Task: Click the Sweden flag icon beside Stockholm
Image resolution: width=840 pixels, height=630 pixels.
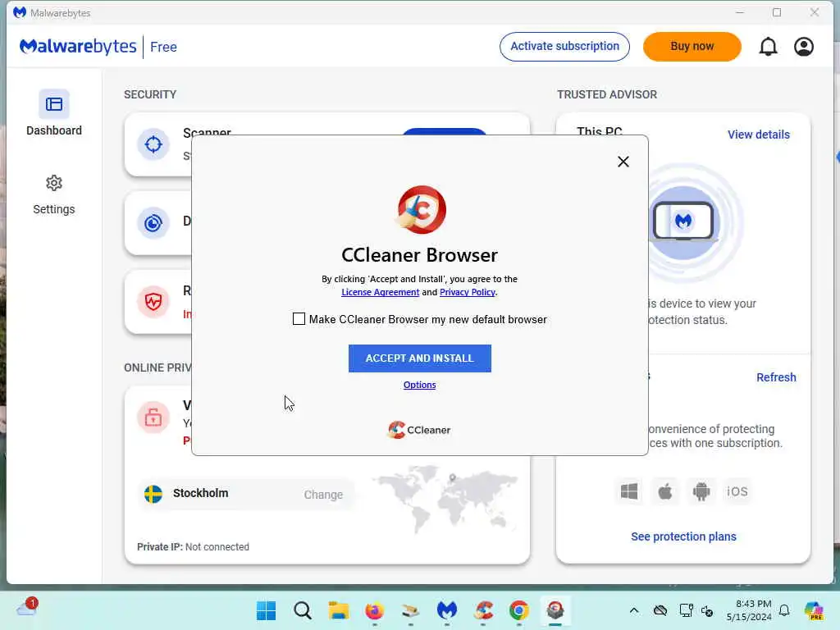Action: point(153,494)
